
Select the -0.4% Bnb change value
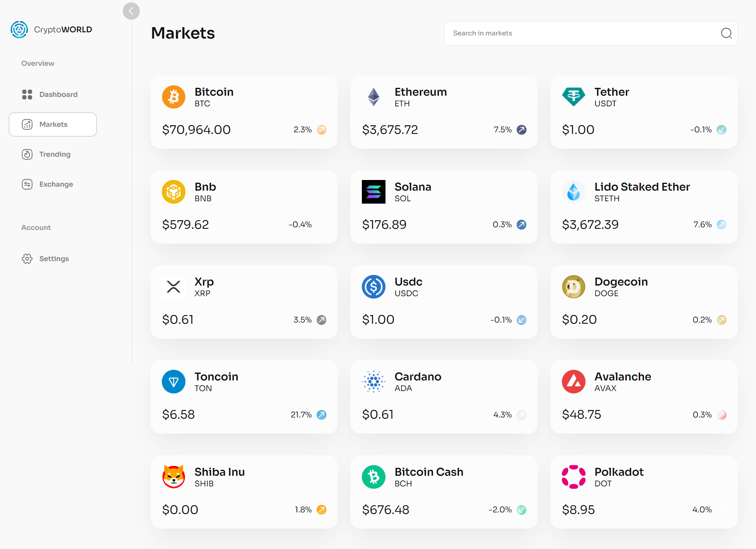[x=300, y=224]
